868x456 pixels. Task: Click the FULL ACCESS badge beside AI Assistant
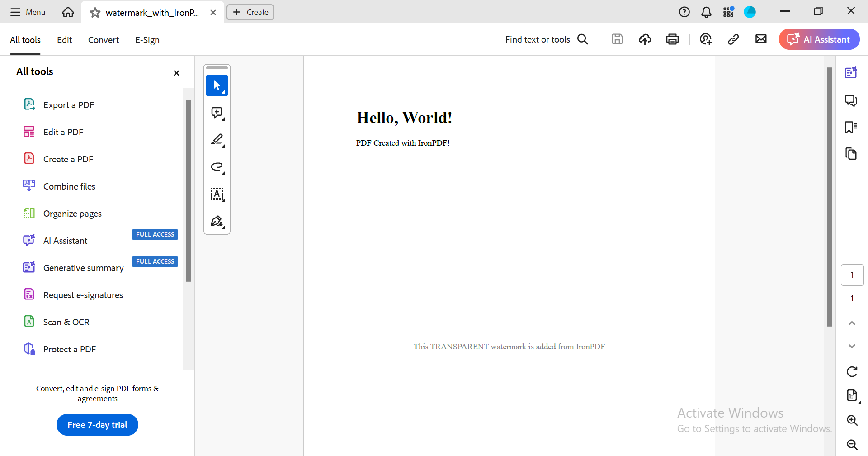click(155, 234)
